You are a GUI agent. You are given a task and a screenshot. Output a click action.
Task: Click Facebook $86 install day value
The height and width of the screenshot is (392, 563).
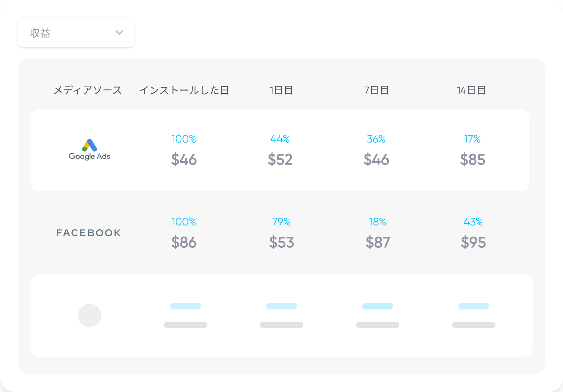pos(184,243)
